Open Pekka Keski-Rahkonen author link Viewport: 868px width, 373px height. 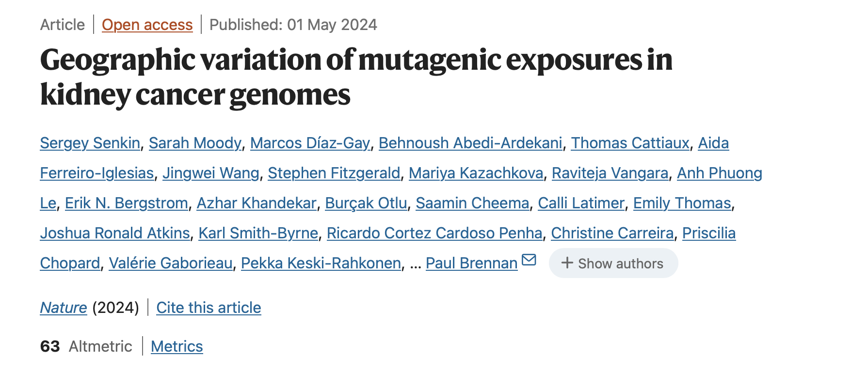[x=321, y=263]
